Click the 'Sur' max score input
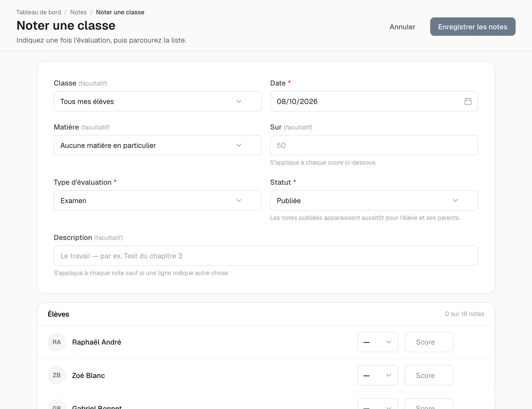532x409 pixels. tap(374, 145)
